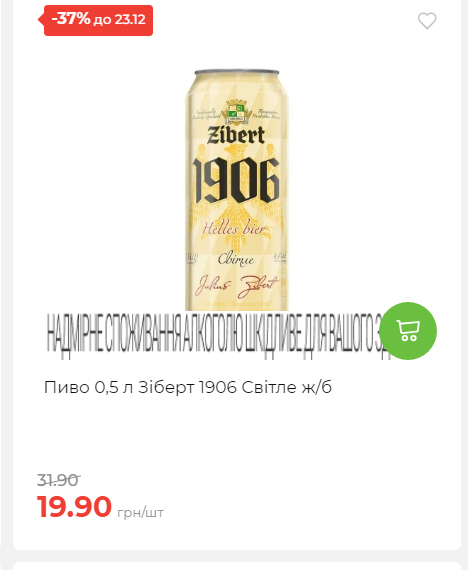468x570 pixels.
Task: Click the грн/шт unit label
Action: click(x=140, y=513)
